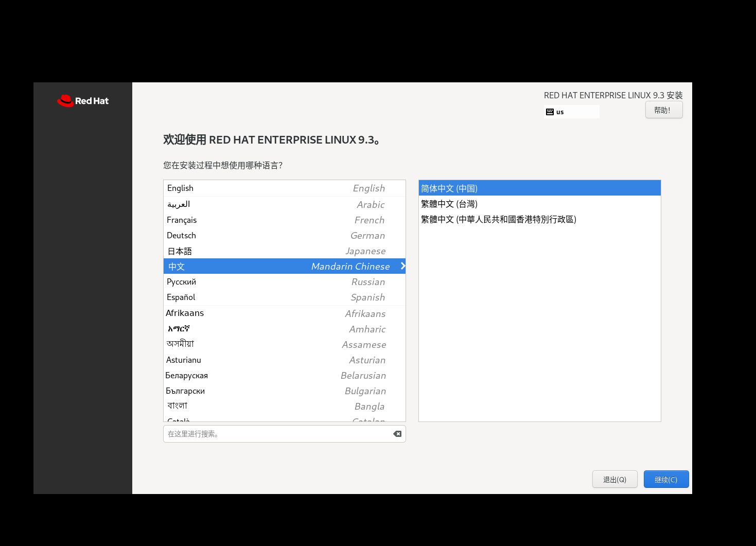Click the 继续(C) continue button
Image resolution: width=756 pixels, height=546 pixels.
(x=666, y=479)
